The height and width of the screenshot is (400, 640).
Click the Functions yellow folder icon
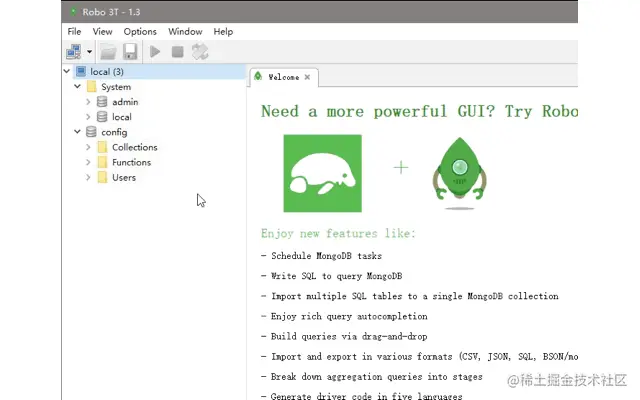click(102, 162)
